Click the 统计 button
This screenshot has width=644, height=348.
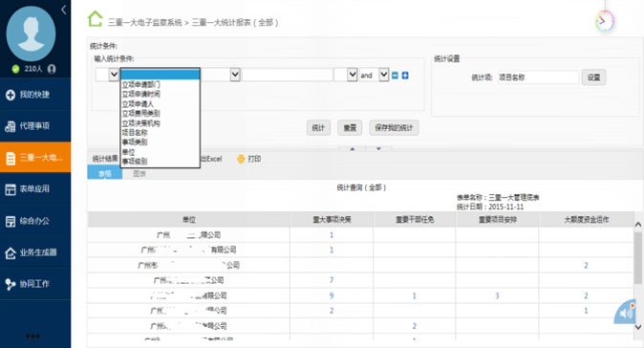pyautogui.click(x=318, y=128)
